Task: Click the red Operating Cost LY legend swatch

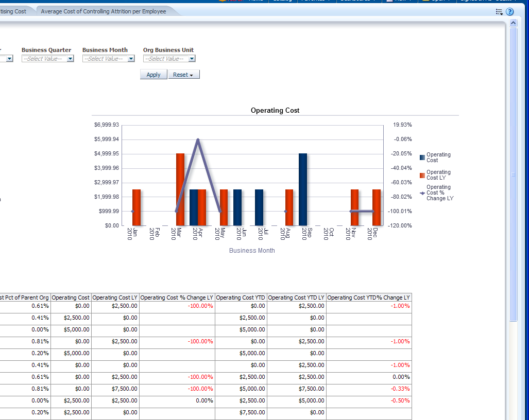Action: 422,175
